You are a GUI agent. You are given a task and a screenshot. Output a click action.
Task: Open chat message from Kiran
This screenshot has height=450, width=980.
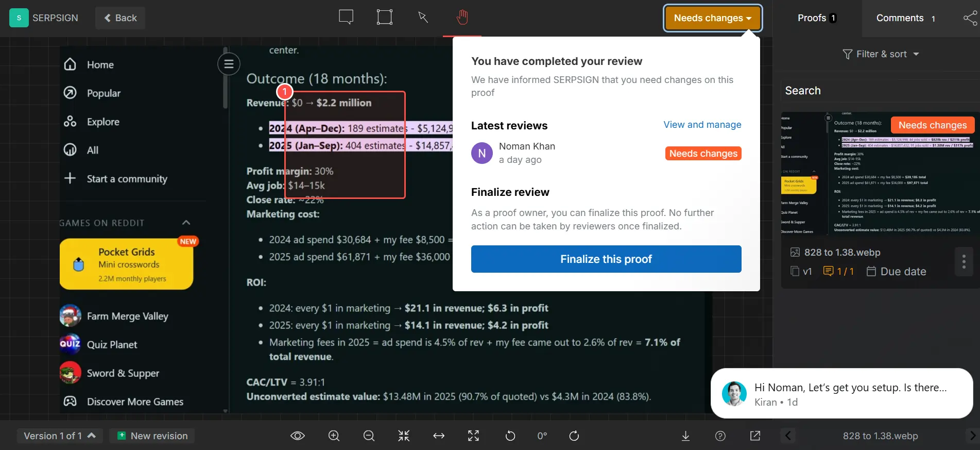(841, 394)
